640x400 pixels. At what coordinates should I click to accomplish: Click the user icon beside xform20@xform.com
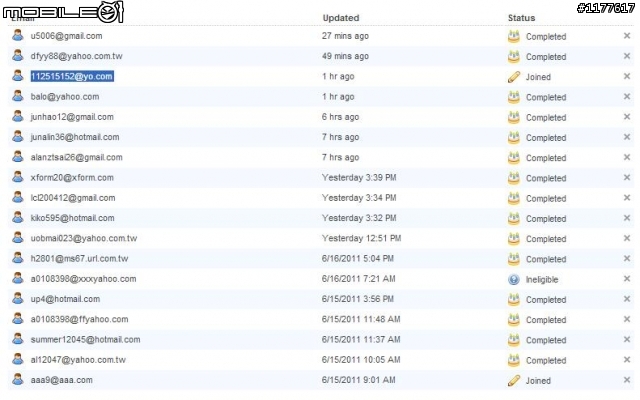[x=18, y=177]
